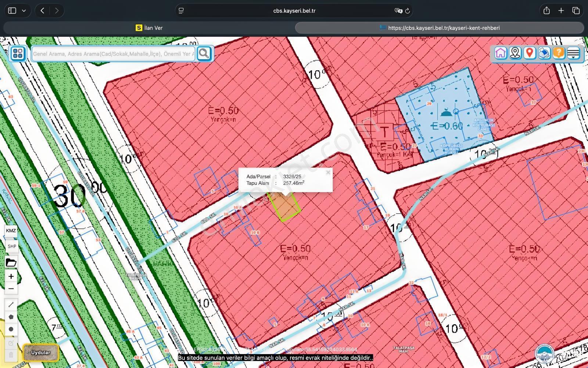
Task: Click the '3326/25' parcel number text
Action: click(292, 177)
